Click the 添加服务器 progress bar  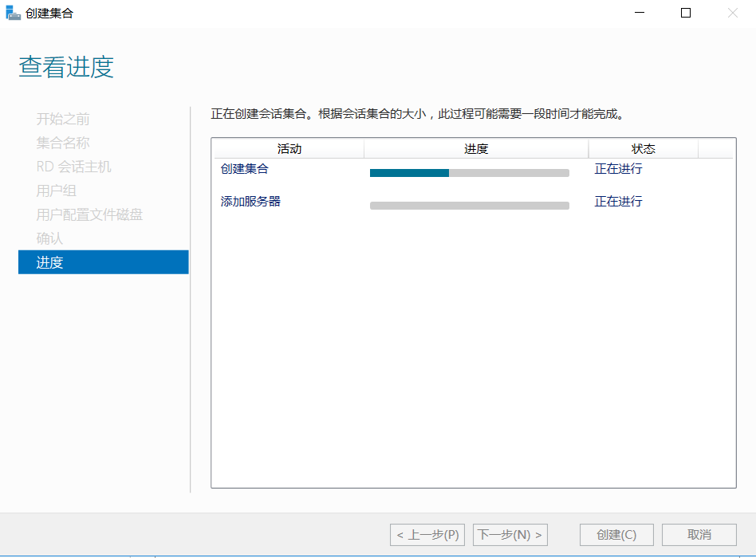point(470,206)
